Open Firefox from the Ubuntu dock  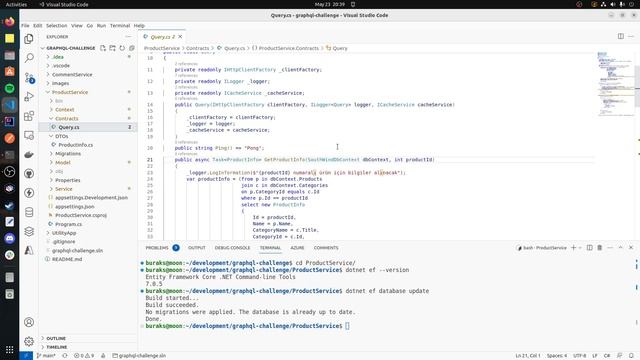(x=9, y=21)
